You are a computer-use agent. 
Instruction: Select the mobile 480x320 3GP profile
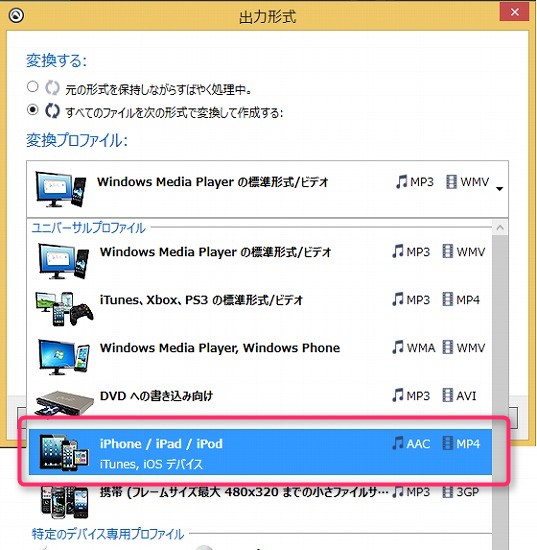click(x=260, y=501)
